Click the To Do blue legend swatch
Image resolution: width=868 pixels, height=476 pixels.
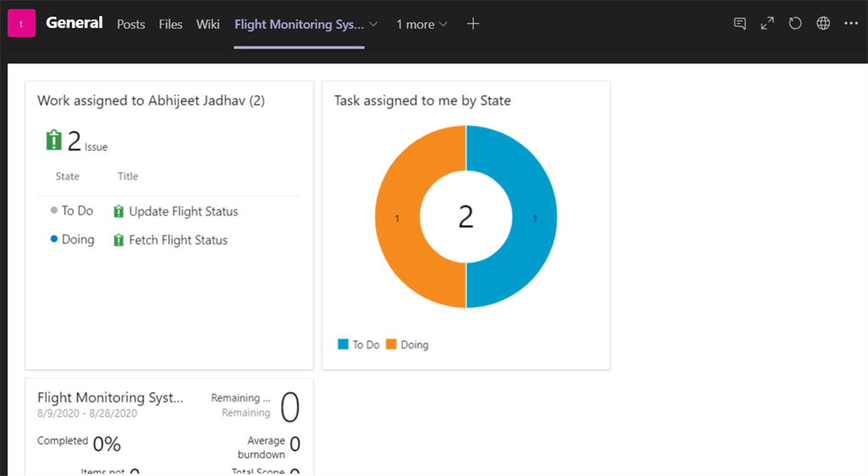coord(344,344)
